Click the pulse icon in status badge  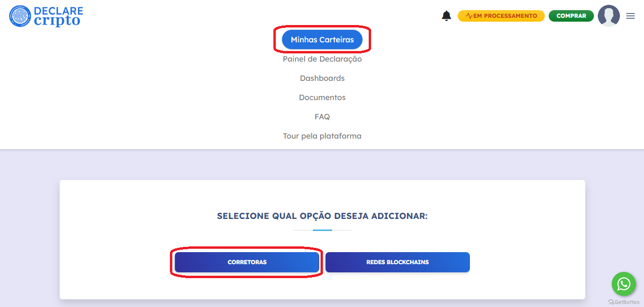click(469, 16)
